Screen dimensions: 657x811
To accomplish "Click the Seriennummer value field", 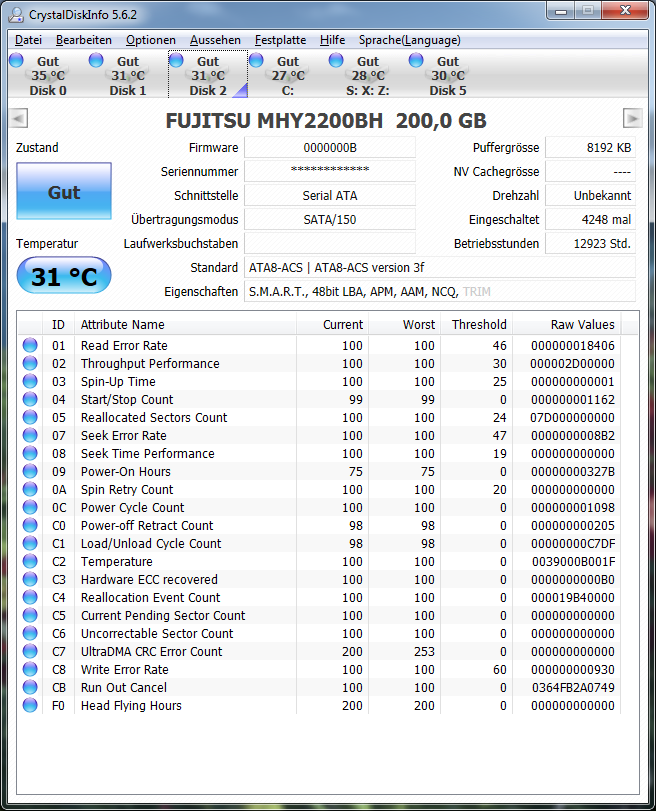I will coord(330,171).
